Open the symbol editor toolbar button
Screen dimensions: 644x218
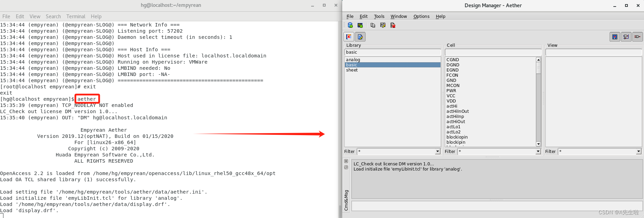click(637, 37)
